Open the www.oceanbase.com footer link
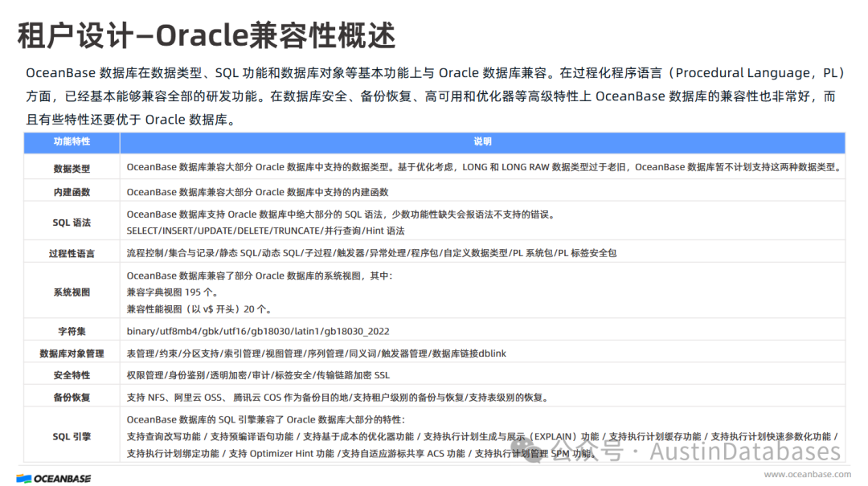Viewport: 868px width, 486px height. click(807, 475)
